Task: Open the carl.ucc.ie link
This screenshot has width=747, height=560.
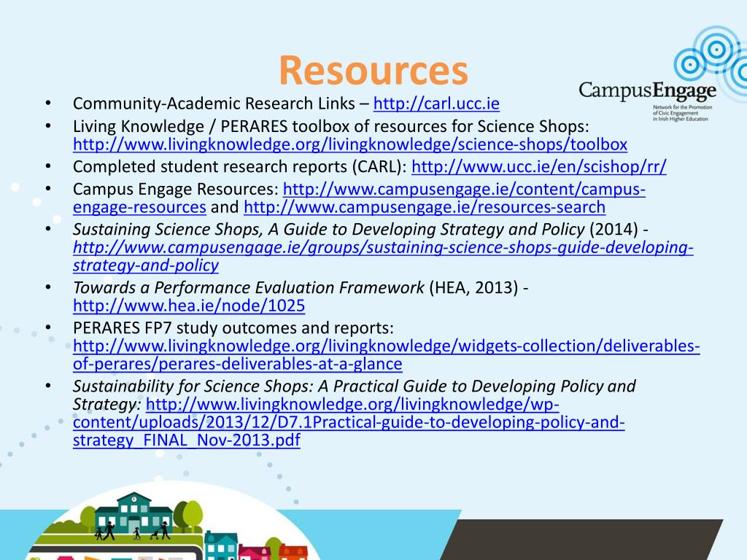Action: click(436, 104)
